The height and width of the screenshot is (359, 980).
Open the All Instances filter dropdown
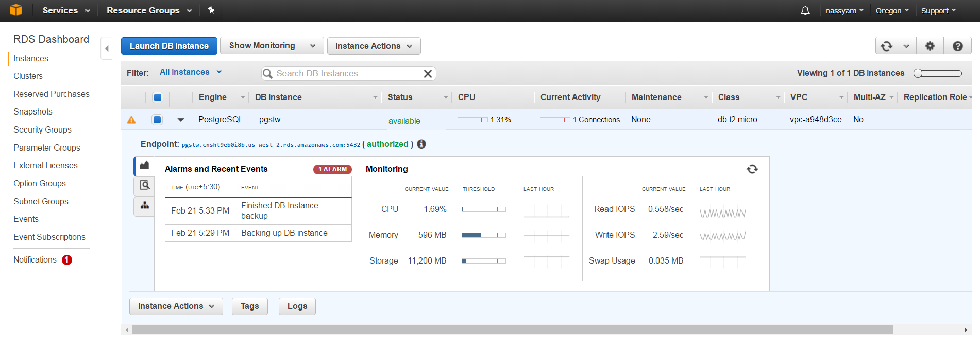[191, 72]
